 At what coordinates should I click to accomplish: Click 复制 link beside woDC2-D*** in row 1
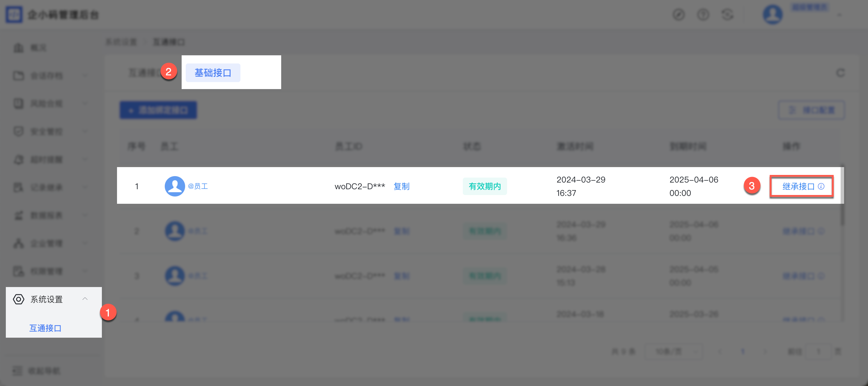pyautogui.click(x=401, y=186)
